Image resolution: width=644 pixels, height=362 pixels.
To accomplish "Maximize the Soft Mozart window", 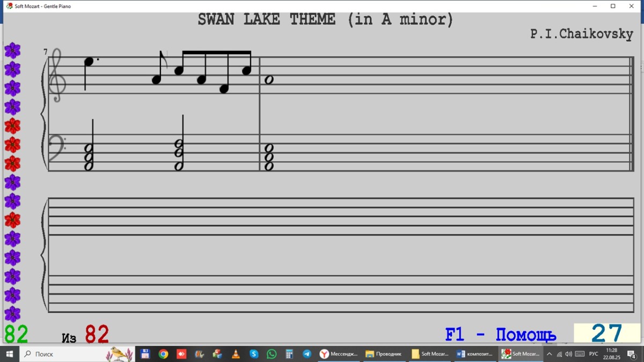I will coord(613,6).
